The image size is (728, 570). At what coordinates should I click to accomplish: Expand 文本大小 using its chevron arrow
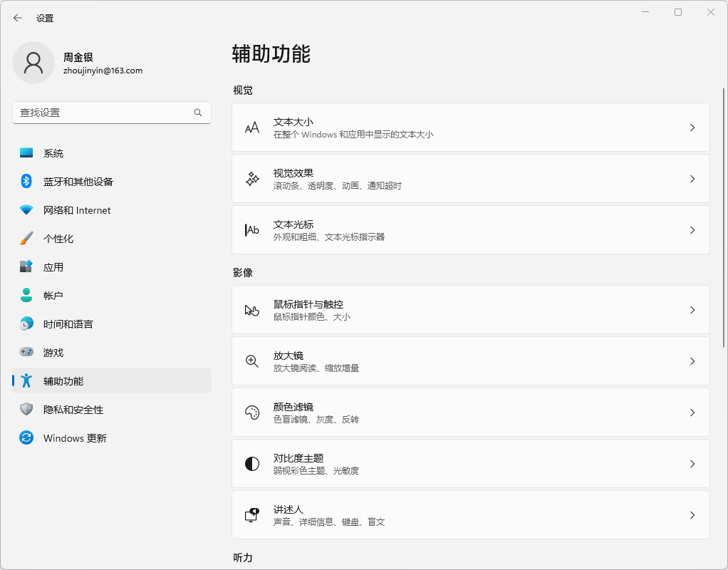click(x=692, y=128)
